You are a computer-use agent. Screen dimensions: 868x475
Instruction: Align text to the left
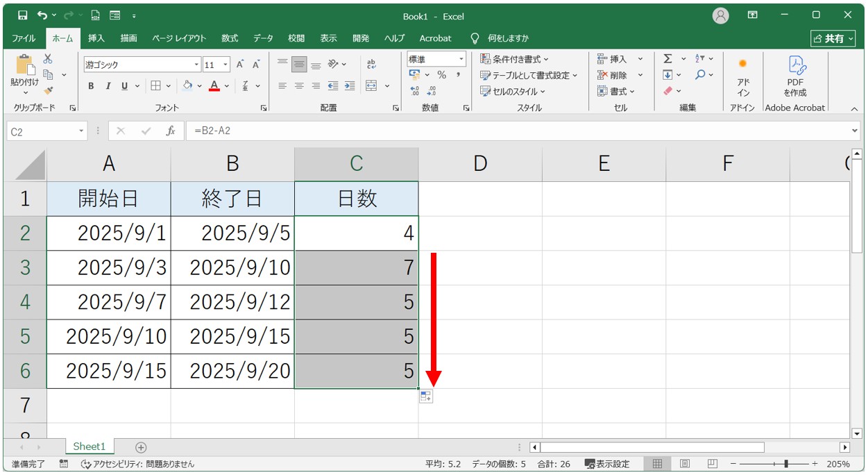pos(282,86)
